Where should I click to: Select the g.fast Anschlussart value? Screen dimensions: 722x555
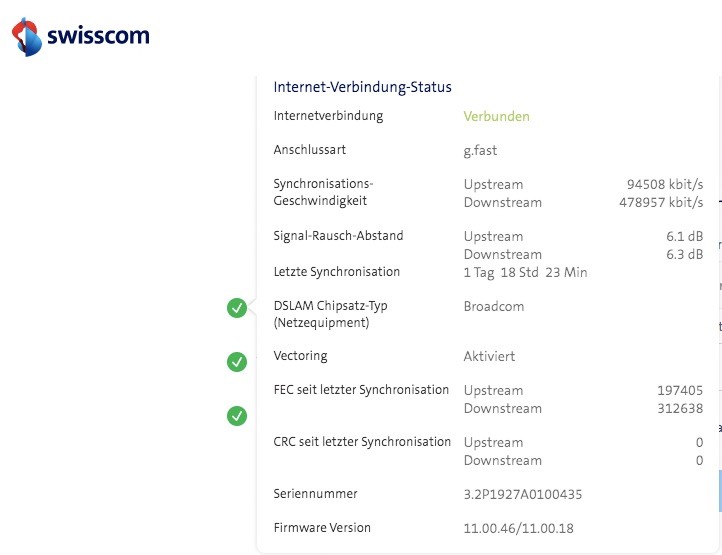[x=480, y=150]
